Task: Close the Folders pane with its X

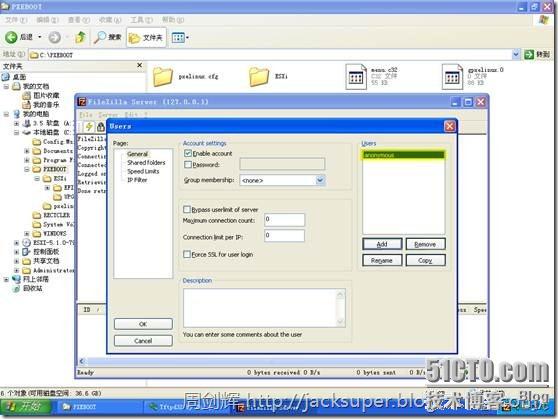Action: click(x=140, y=65)
